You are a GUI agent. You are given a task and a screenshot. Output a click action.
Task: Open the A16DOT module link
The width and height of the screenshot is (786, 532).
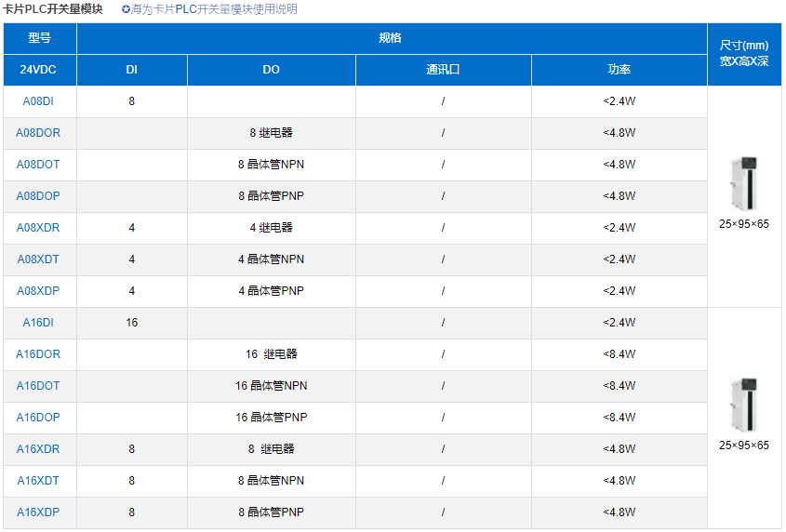coord(38,386)
